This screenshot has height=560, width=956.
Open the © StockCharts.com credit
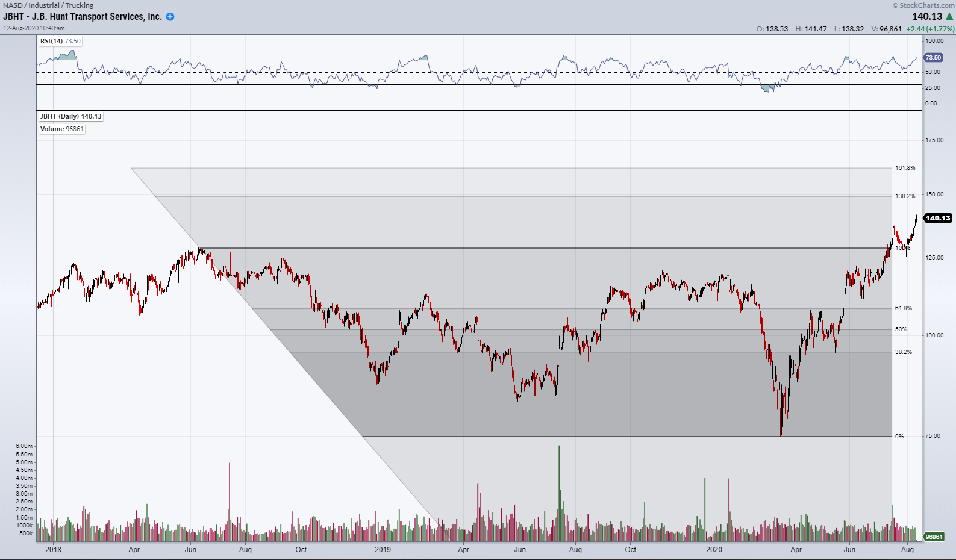click(923, 5)
